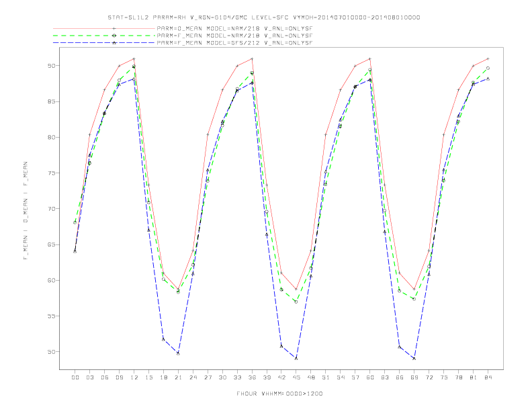The height and width of the screenshot is (411, 532).
Task: Click the x-axis tick label 06
Action: 105,377
